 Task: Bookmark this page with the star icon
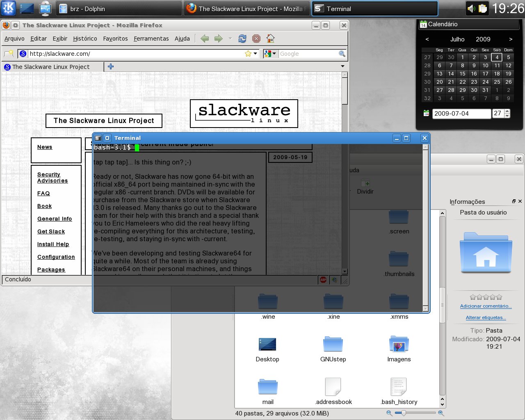click(x=248, y=54)
